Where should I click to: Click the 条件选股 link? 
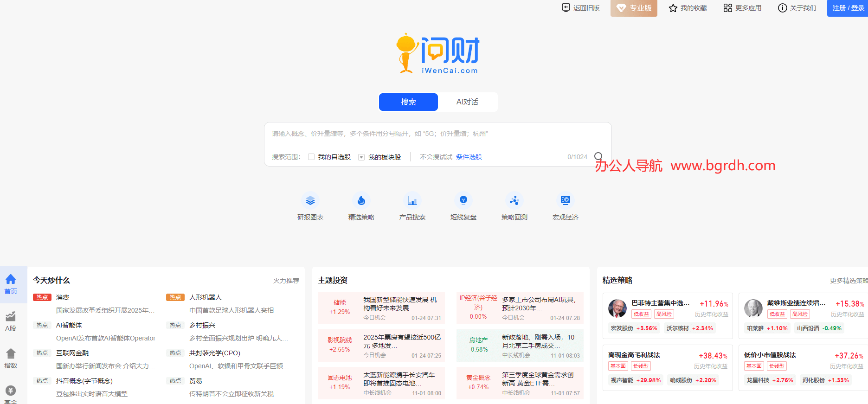(x=469, y=157)
